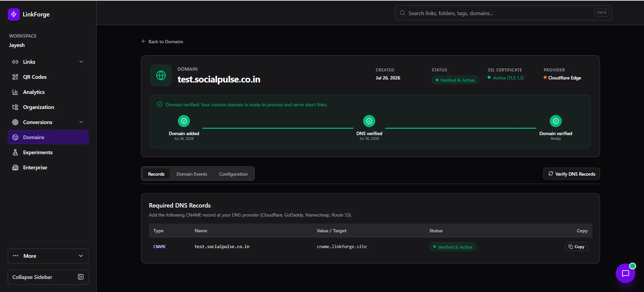
Task: Click the cname.linkforge.site target value
Action: point(342,247)
